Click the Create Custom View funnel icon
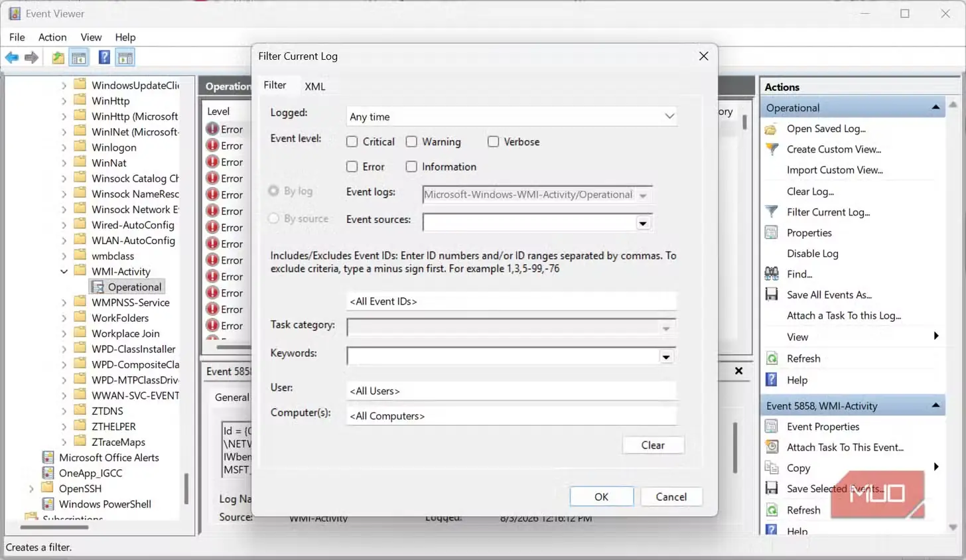 (771, 149)
